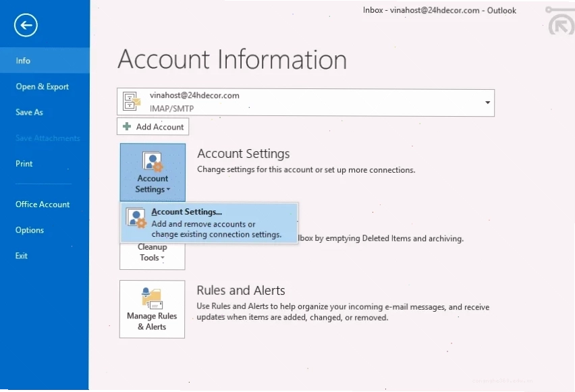Click the icon beside Account Settings... entry
The width and height of the screenshot is (575, 392).
coord(136,218)
